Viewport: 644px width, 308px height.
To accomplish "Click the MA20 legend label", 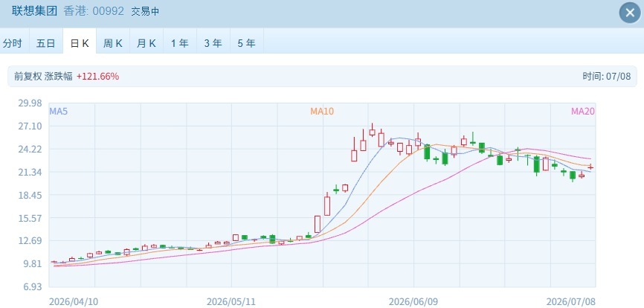I will (583, 111).
